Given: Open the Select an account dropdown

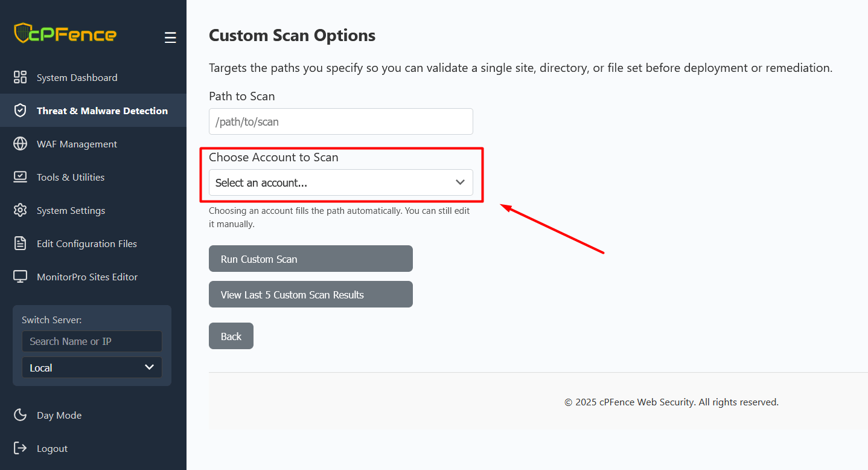Looking at the screenshot, I should click(341, 182).
